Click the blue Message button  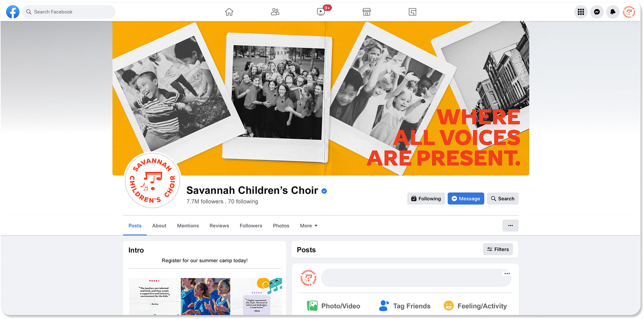(466, 199)
